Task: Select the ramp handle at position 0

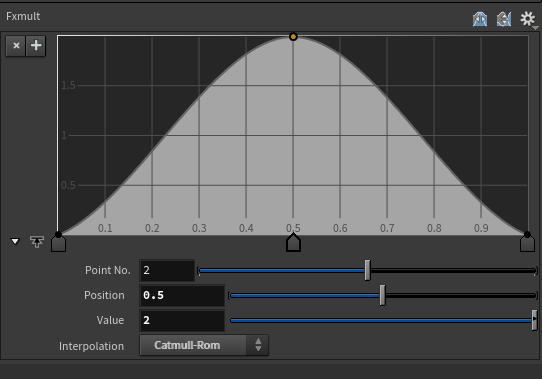Action: 58,244
